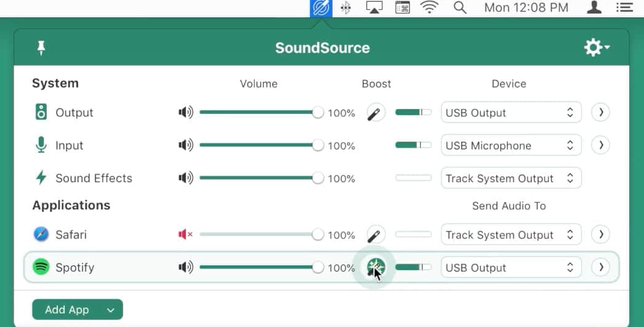Viewport: 644px width, 327px height.
Task: Mute the system Output speaker icon
Action: (186, 112)
